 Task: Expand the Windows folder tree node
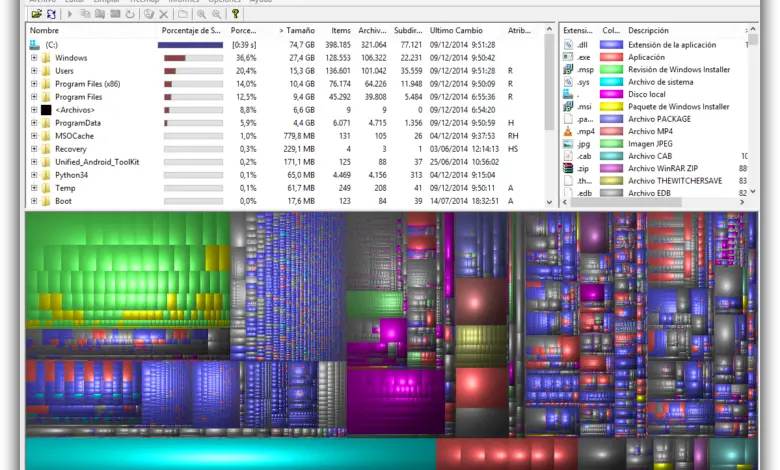tap(34, 58)
